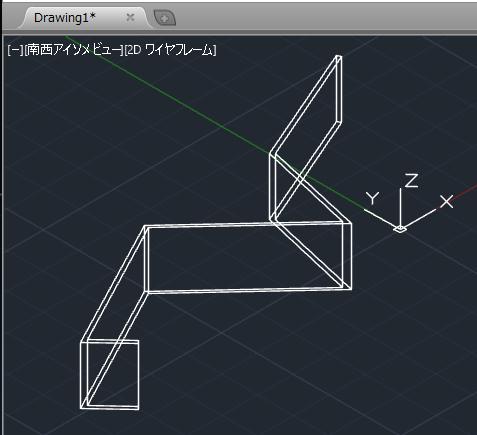Select the X axis label of UCS icon
477x435 pixels.
point(447,202)
